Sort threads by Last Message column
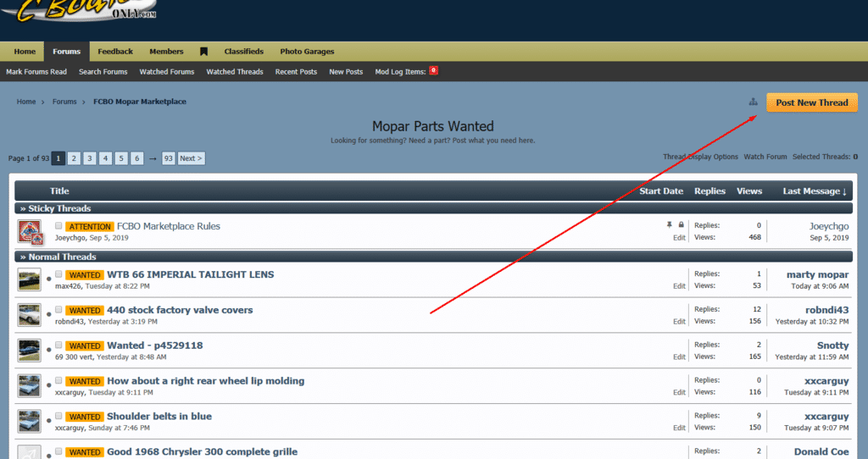Image resolution: width=868 pixels, height=459 pixels. pyautogui.click(x=814, y=191)
